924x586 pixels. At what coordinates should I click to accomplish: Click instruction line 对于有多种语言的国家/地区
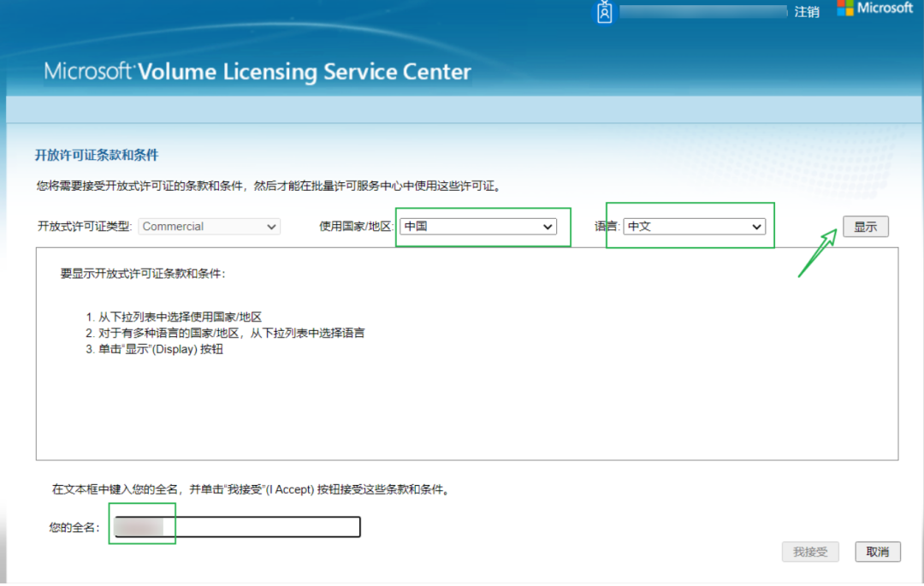click(231, 334)
